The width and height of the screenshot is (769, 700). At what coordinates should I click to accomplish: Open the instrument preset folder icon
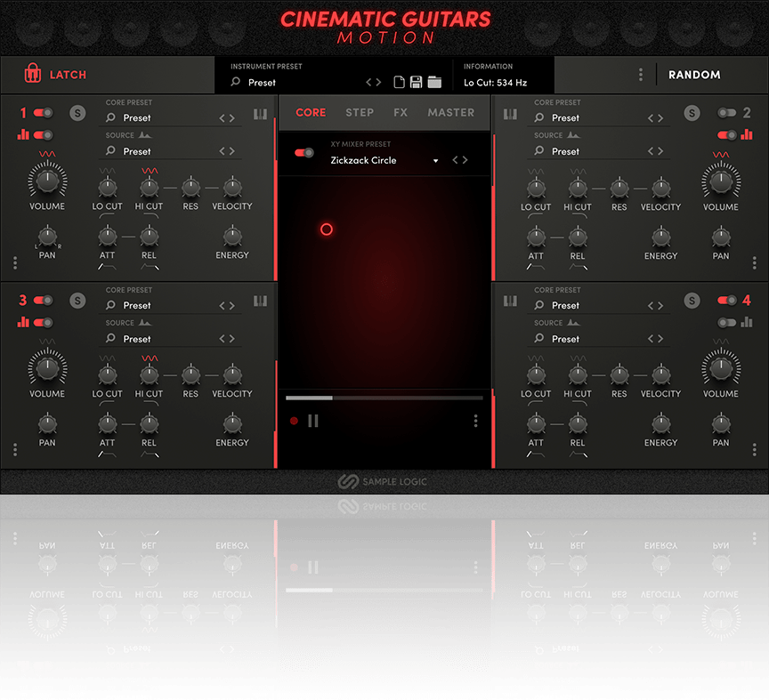coord(434,83)
